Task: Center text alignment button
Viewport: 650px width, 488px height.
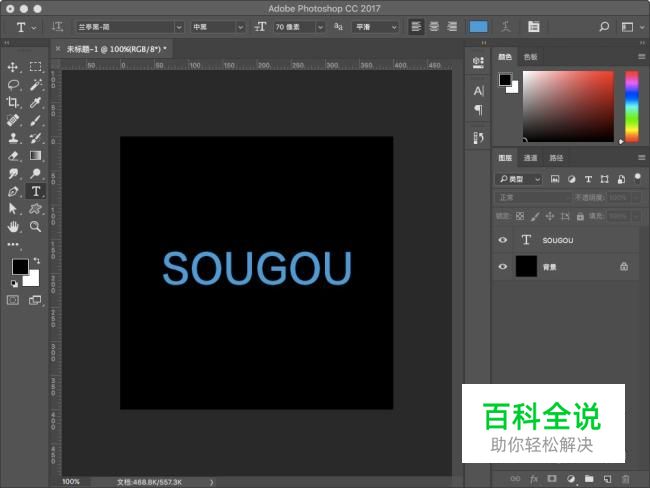Action: click(x=434, y=27)
